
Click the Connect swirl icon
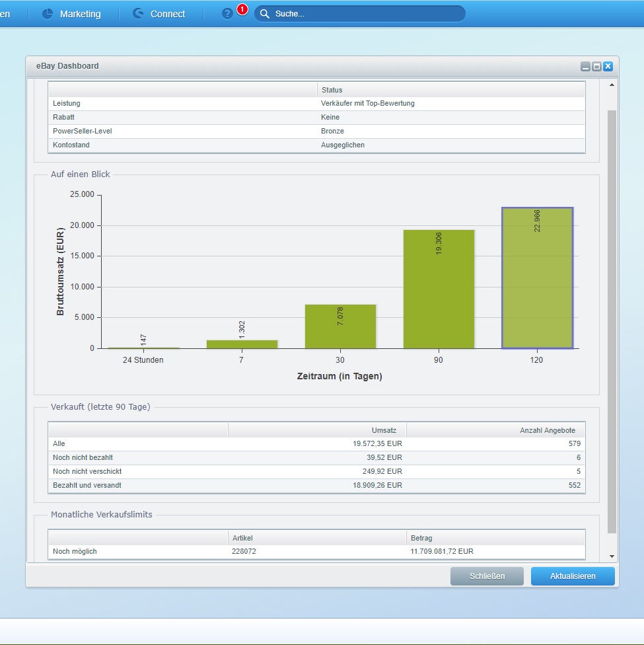138,14
